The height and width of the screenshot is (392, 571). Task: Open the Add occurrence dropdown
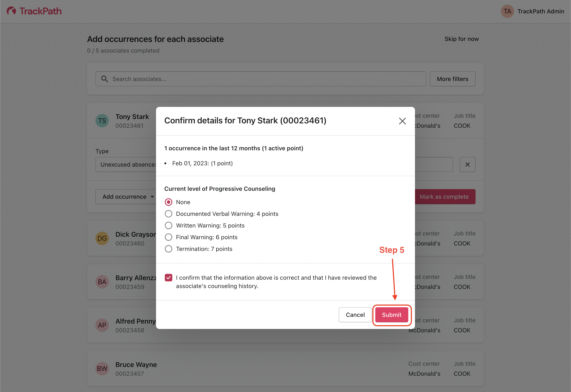click(126, 197)
